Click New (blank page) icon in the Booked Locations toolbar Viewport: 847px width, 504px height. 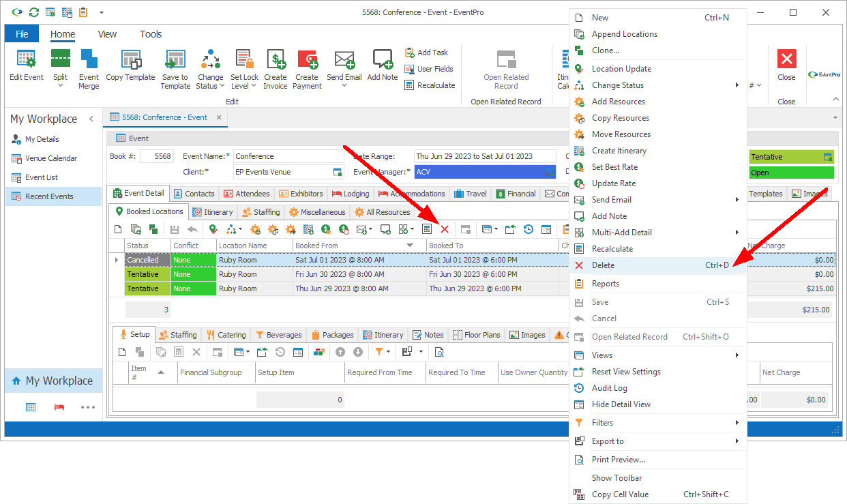tap(118, 229)
